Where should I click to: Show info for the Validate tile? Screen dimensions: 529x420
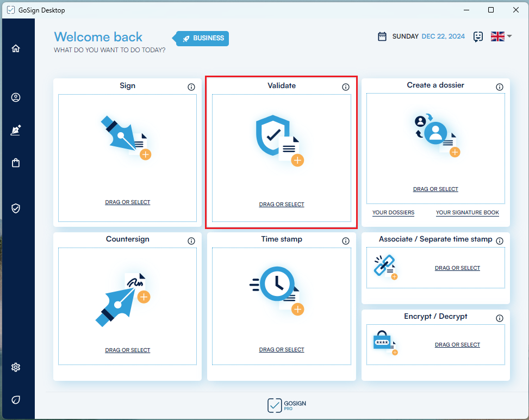[346, 87]
